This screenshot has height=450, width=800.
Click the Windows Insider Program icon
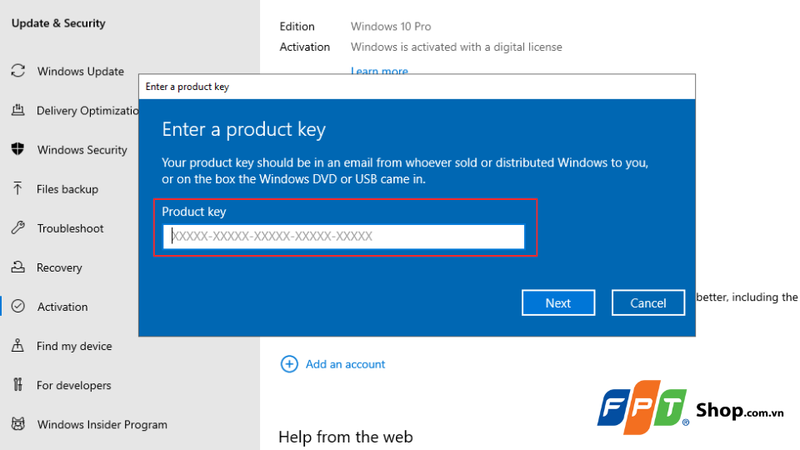(18, 424)
